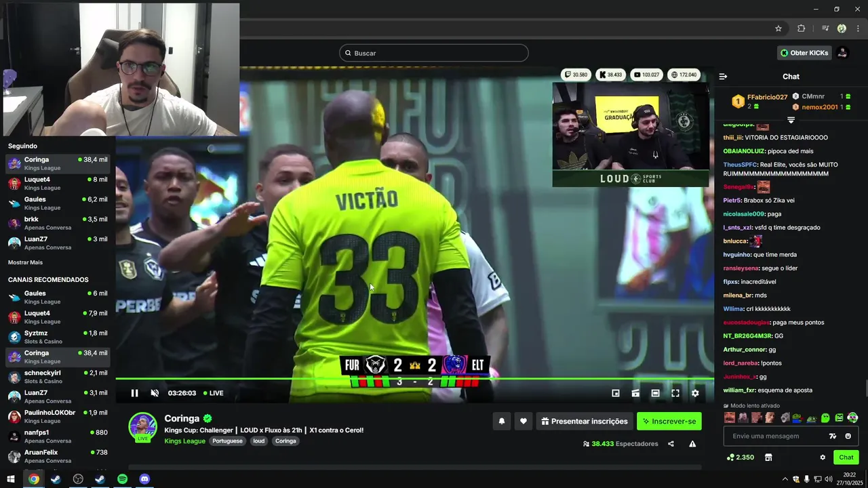Insert the green ghost emote
868x488 pixels.
(825, 418)
